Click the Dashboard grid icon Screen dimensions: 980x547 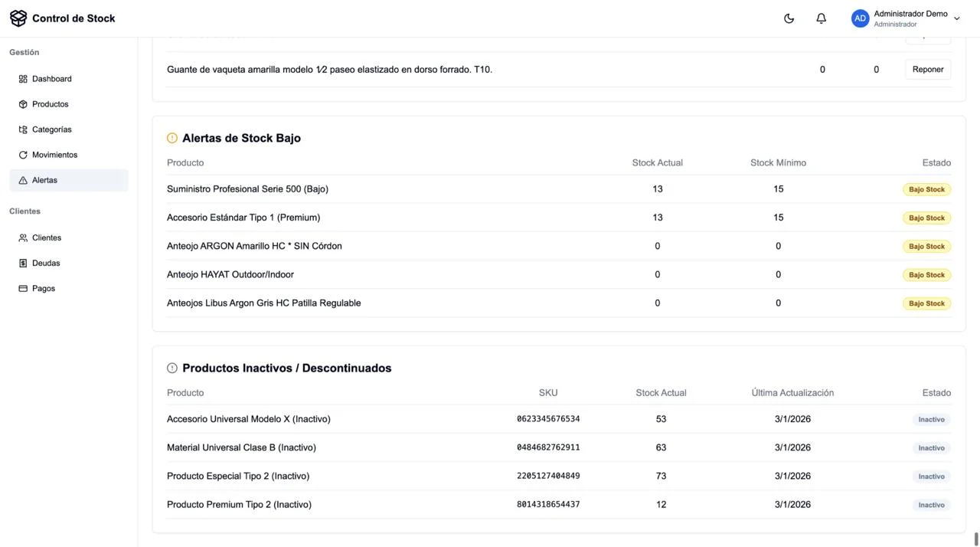(23, 79)
